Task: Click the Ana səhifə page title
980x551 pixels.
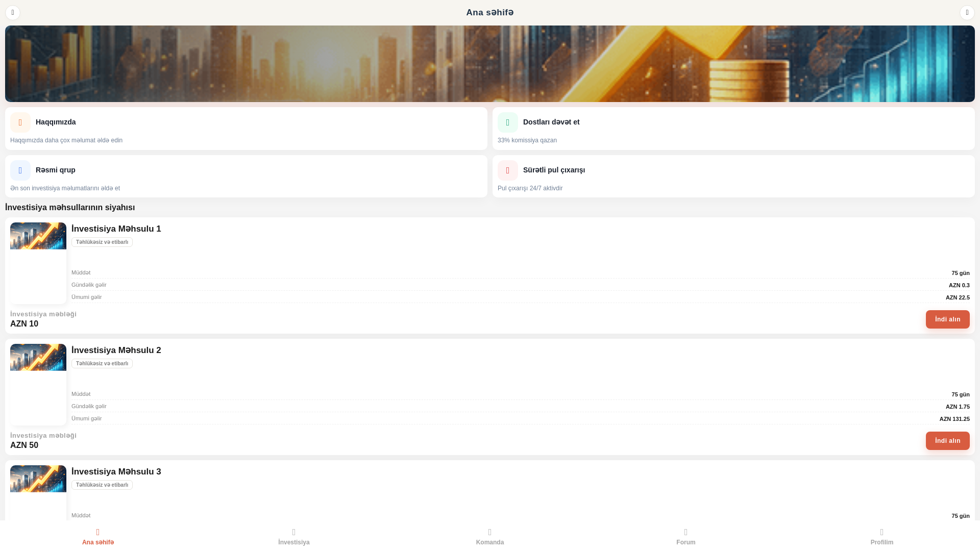Action: click(490, 13)
